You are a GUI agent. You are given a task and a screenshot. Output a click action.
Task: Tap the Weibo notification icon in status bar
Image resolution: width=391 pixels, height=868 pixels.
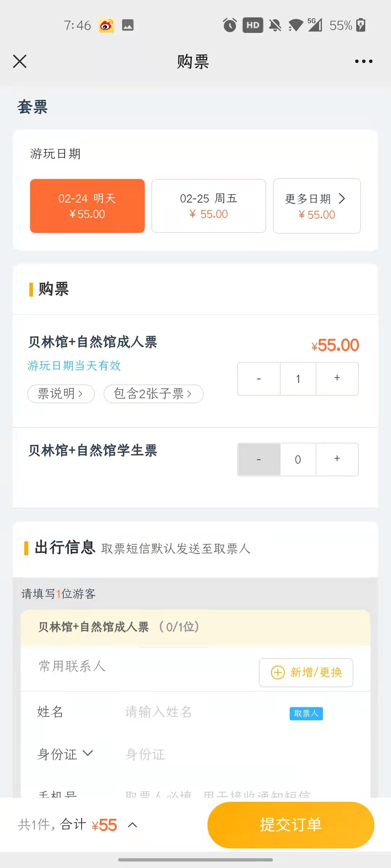click(106, 25)
